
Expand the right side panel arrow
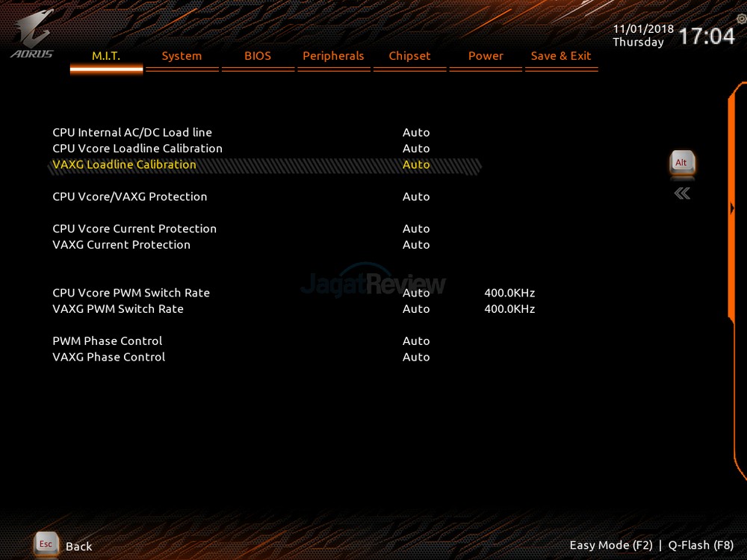pyautogui.click(x=732, y=209)
